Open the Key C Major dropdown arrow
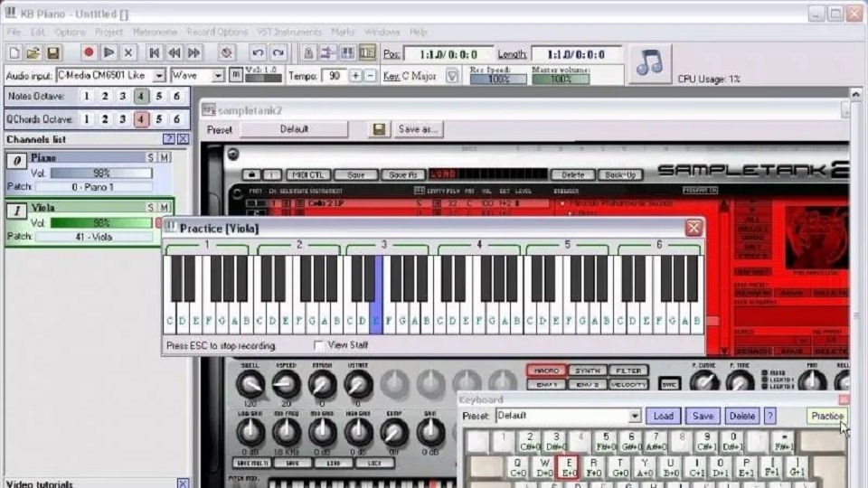Screen dimensions: 868x488 coord(452,76)
